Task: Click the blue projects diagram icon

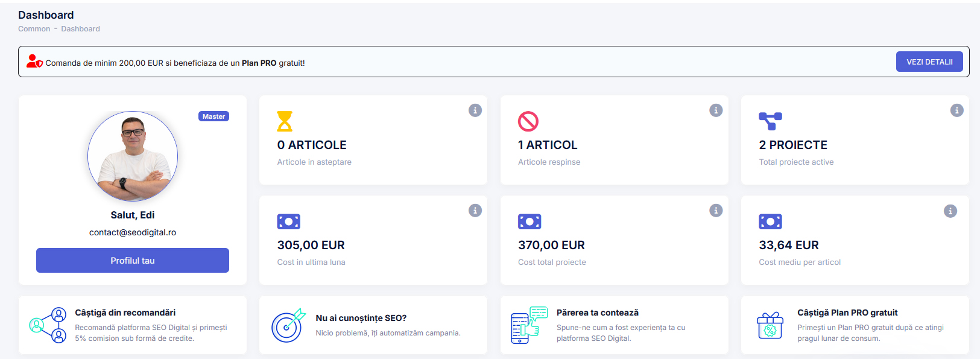Action: 770,121
